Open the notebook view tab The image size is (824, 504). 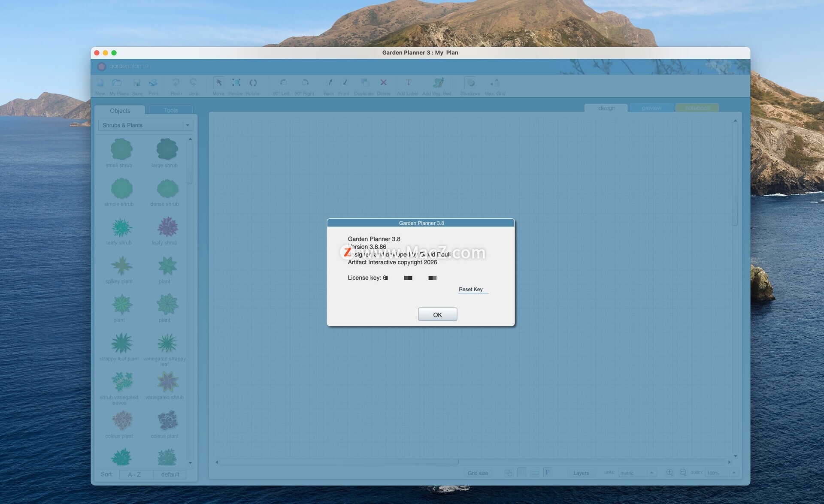click(x=697, y=108)
